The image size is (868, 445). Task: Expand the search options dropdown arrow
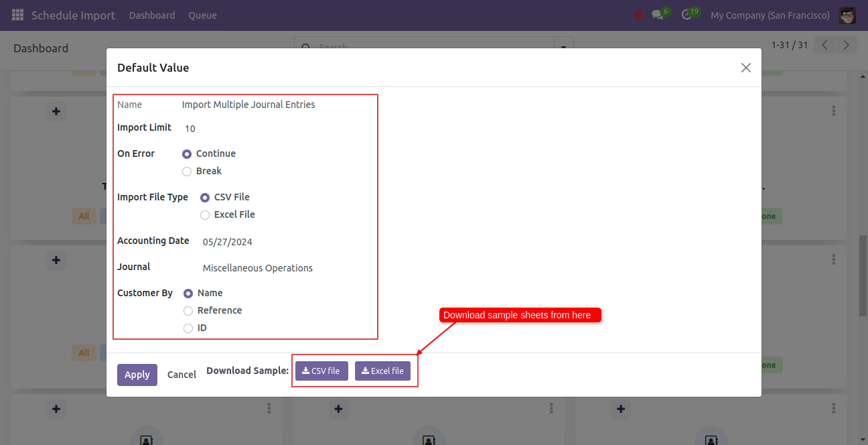563,47
